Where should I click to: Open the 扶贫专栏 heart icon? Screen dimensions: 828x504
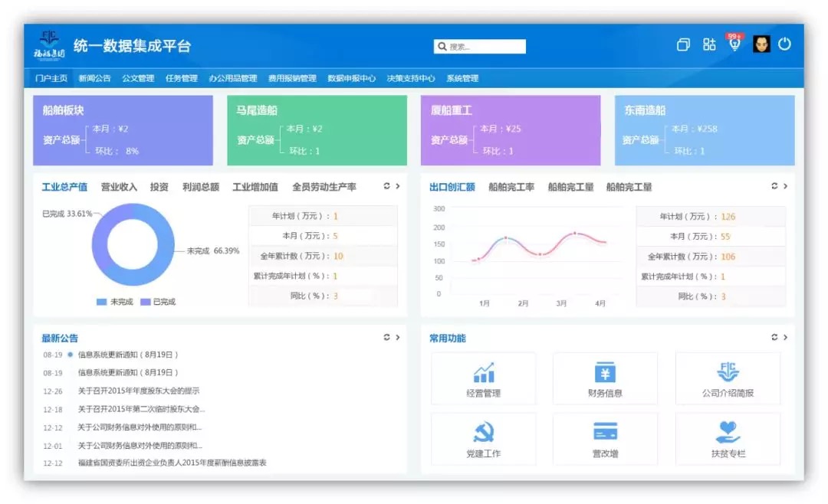[728, 432]
